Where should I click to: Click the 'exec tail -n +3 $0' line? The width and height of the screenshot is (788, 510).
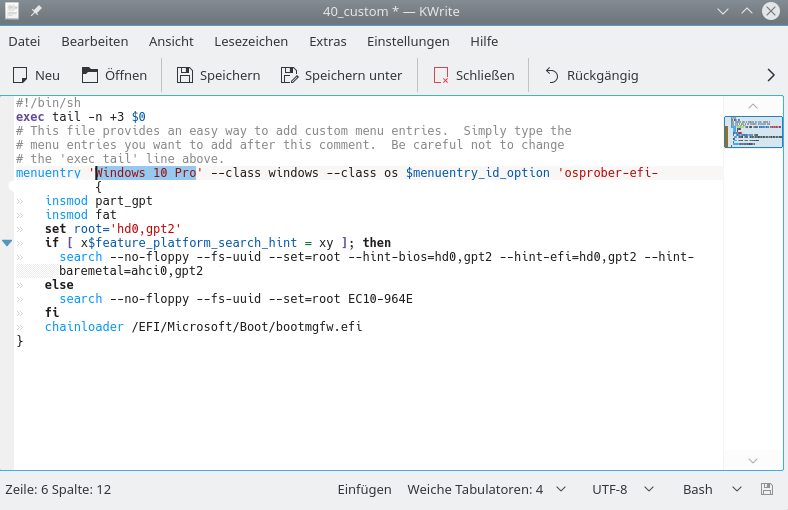(x=80, y=117)
